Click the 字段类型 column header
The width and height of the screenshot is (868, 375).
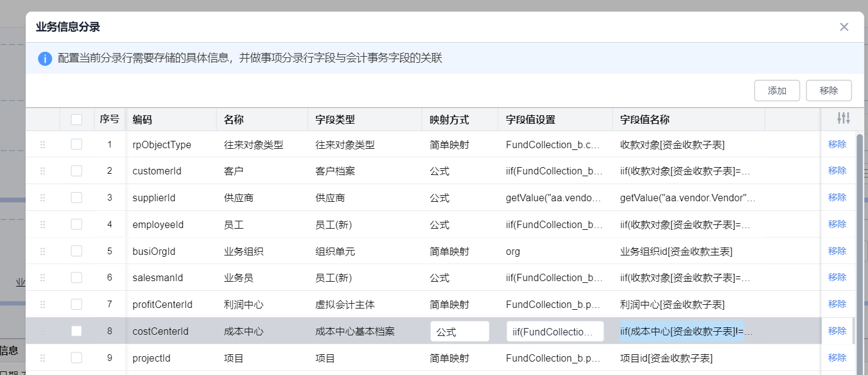click(335, 120)
